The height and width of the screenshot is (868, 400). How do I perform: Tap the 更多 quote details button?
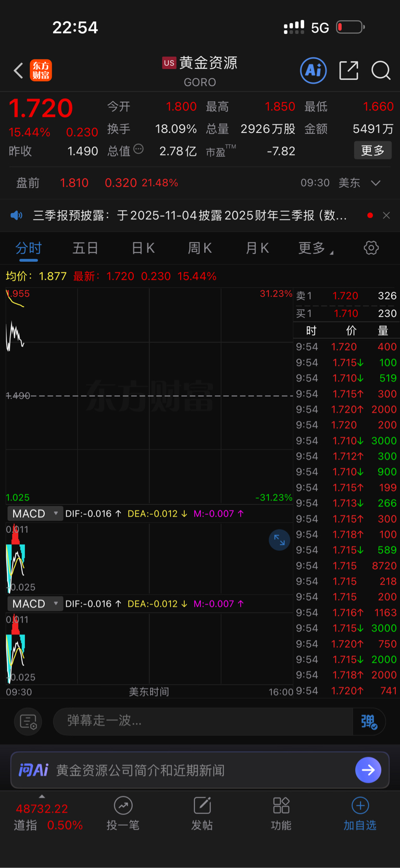click(x=372, y=151)
